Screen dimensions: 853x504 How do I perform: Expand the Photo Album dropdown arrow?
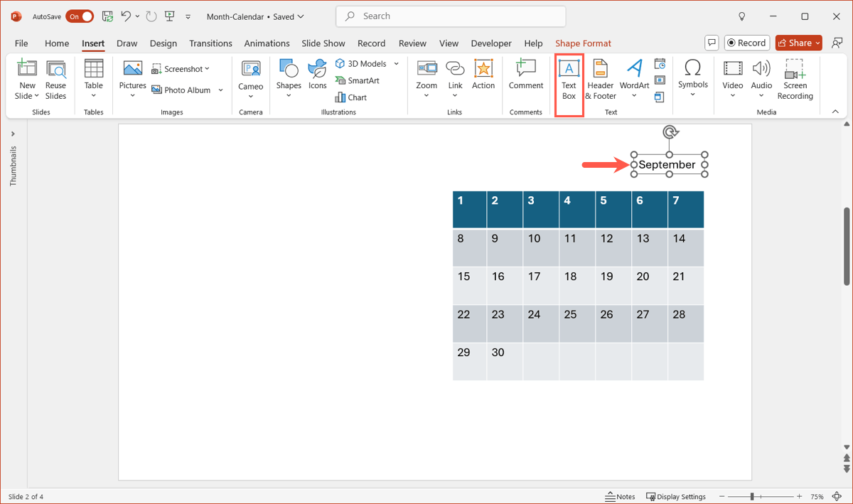coord(221,90)
